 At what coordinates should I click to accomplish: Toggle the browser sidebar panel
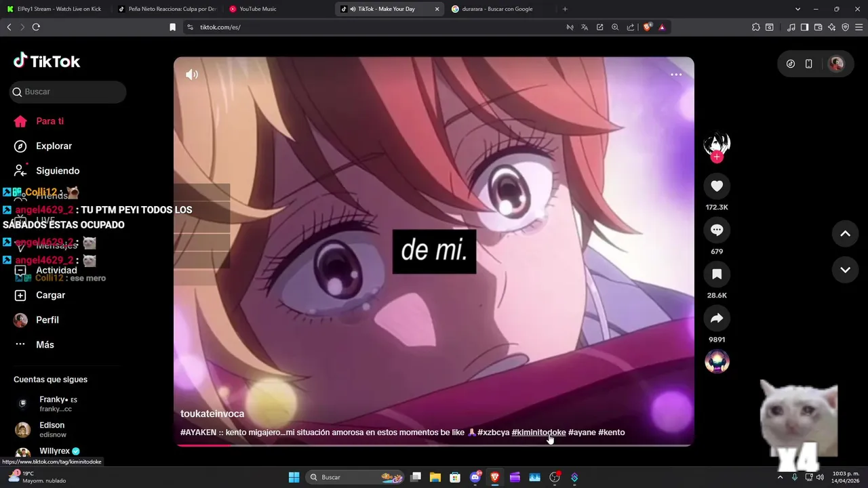(x=804, y=27)
